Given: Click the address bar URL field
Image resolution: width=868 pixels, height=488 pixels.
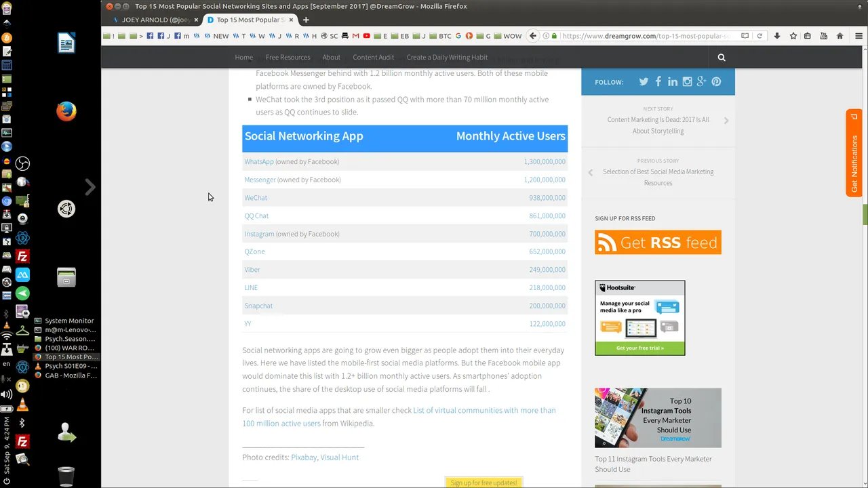Looking at the screenshot, I should pyautogui.click(x=644, y=36).
